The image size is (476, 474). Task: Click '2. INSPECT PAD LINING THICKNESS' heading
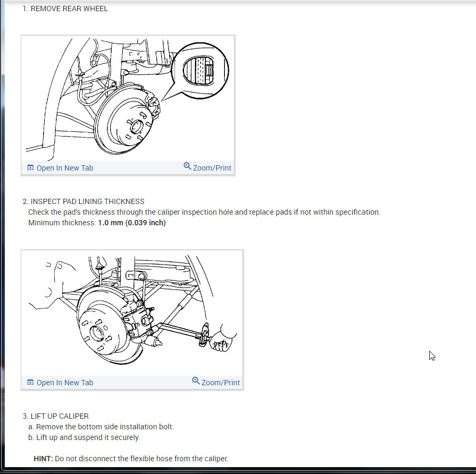(x=83, y=201)
